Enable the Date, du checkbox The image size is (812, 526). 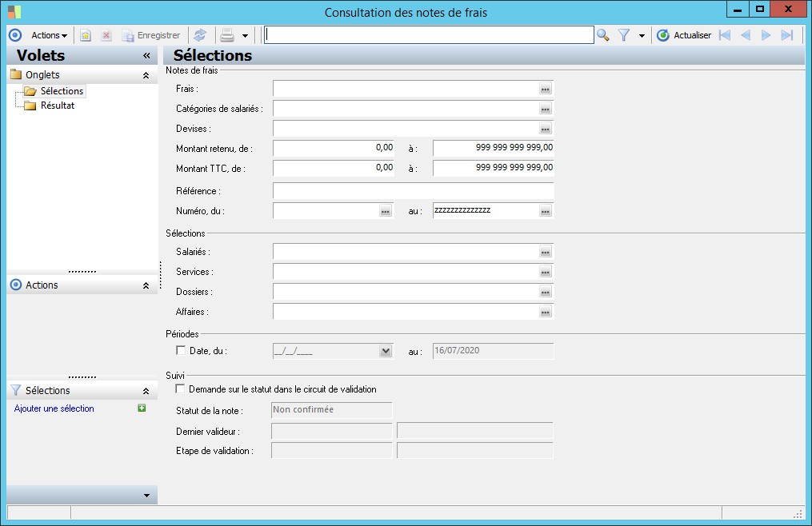(x=180, y=351)
